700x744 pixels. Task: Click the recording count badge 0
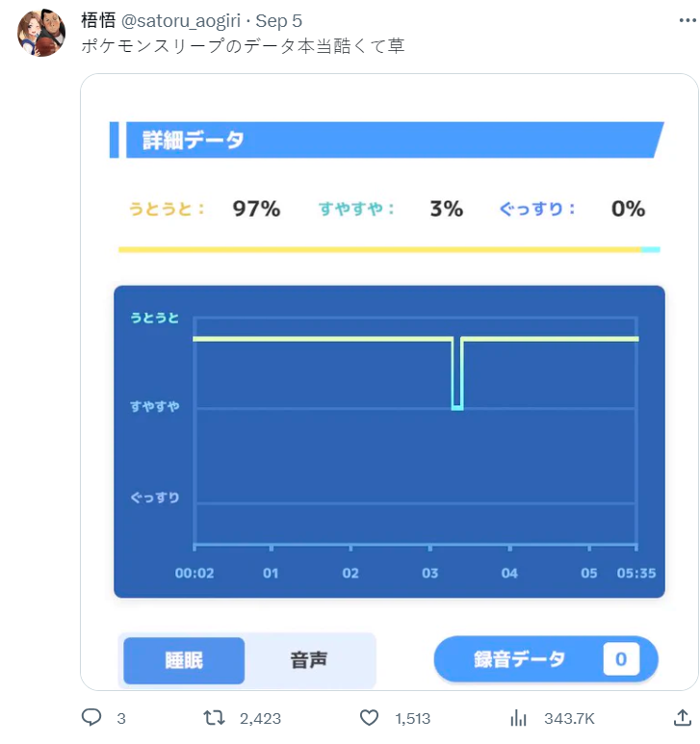621,659
